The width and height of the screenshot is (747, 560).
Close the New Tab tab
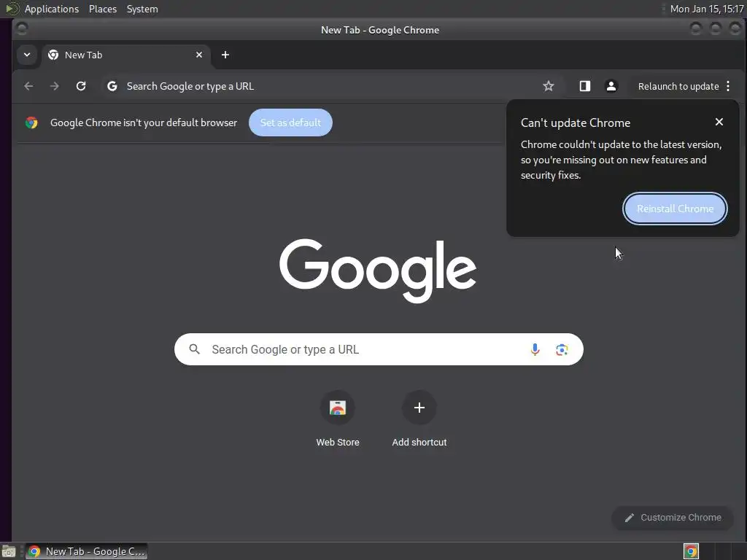coord(199,55)
